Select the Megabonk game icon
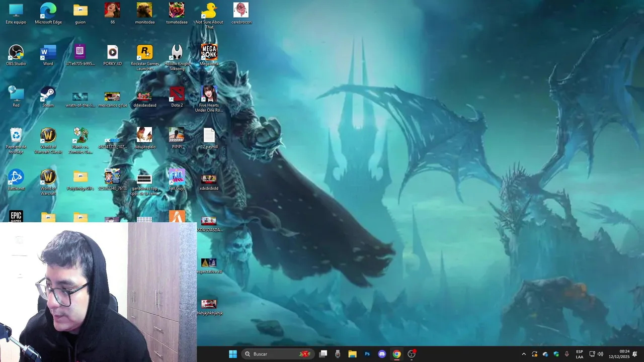This screenshot has width=644, height=362. [x=209, y=55]
